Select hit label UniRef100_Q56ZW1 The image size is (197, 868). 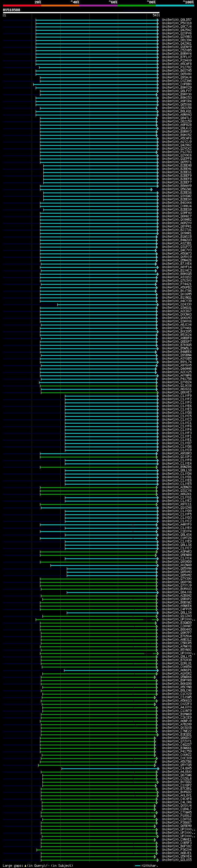(x=176, y=189)
